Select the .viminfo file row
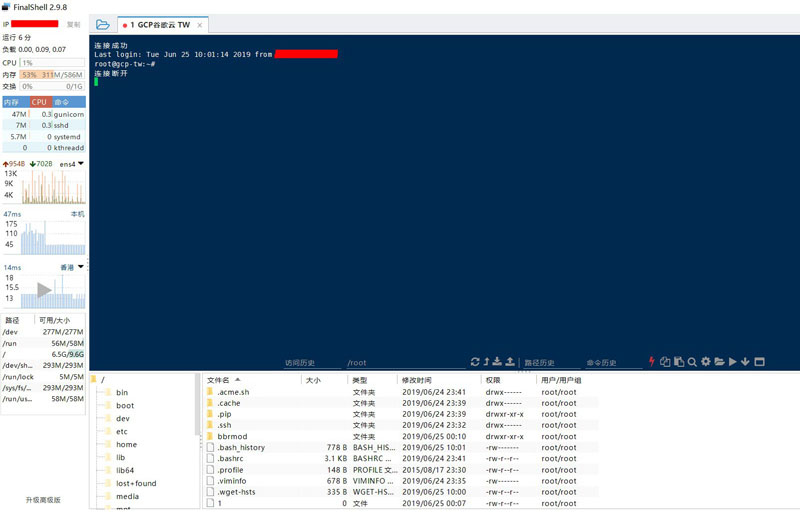The image size is (800, 512). 401,481
